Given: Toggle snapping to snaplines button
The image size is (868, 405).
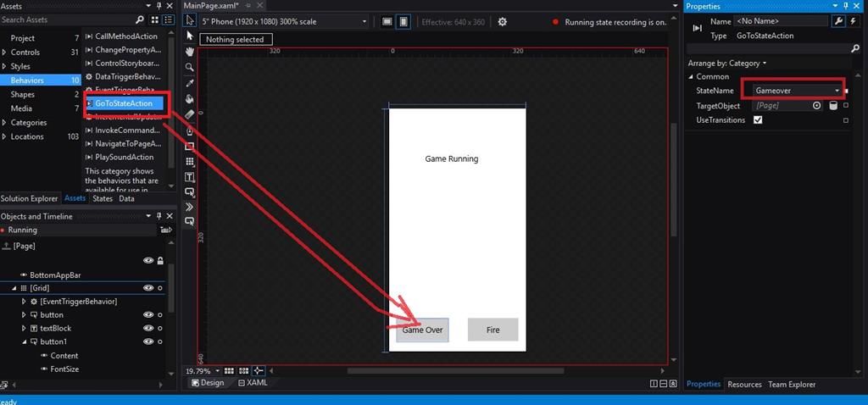Looking at the screenshot, I should point(259,371).
